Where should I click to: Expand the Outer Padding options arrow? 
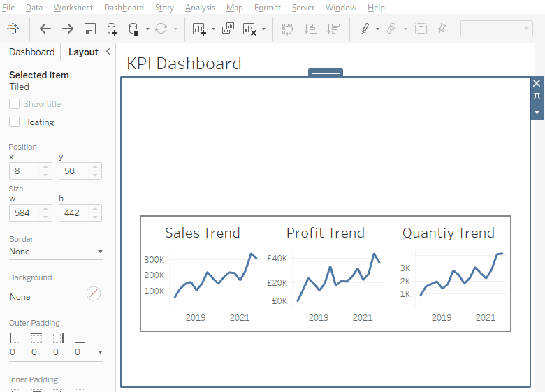point(100,352)
